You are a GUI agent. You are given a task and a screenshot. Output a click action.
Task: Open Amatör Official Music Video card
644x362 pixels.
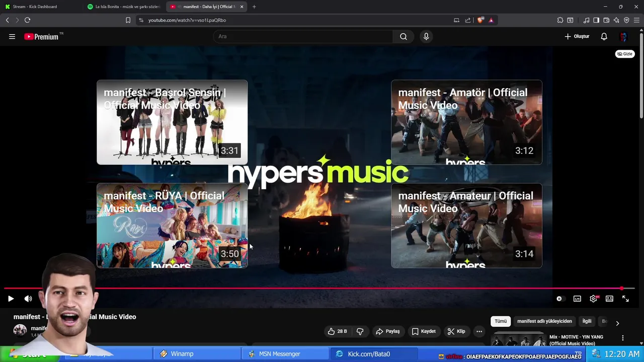(x=466, y=122)
